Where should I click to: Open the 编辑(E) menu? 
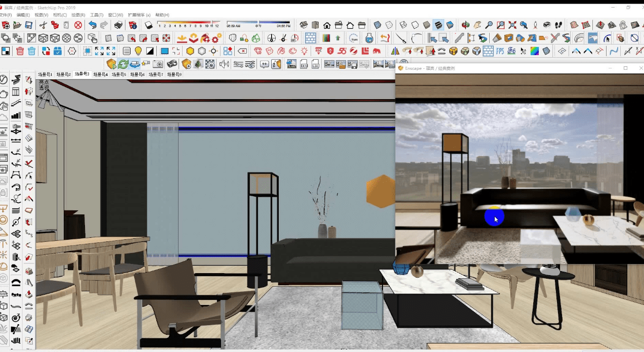23,15
